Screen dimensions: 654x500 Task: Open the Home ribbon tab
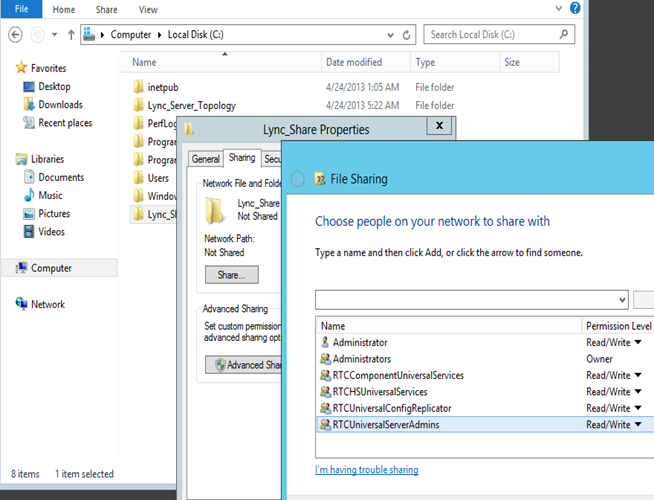(x=64, y=9)
